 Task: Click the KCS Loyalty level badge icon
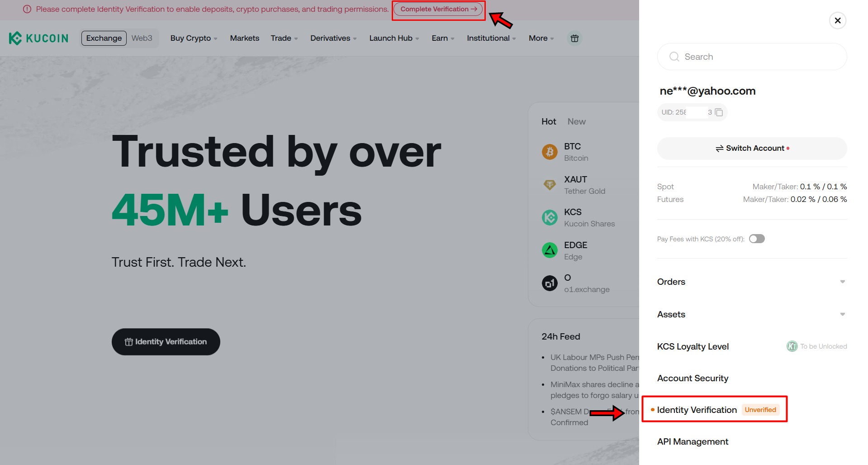click(792, 346)
